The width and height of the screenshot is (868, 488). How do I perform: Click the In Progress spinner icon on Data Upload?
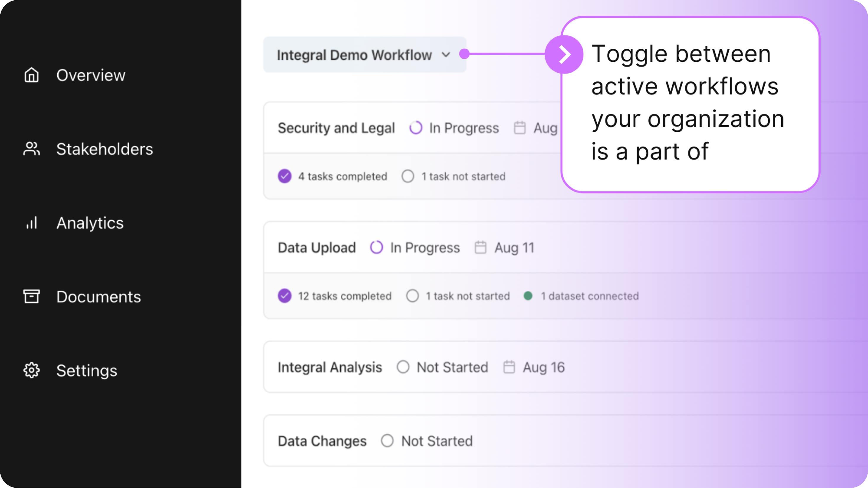click(378, 248)
